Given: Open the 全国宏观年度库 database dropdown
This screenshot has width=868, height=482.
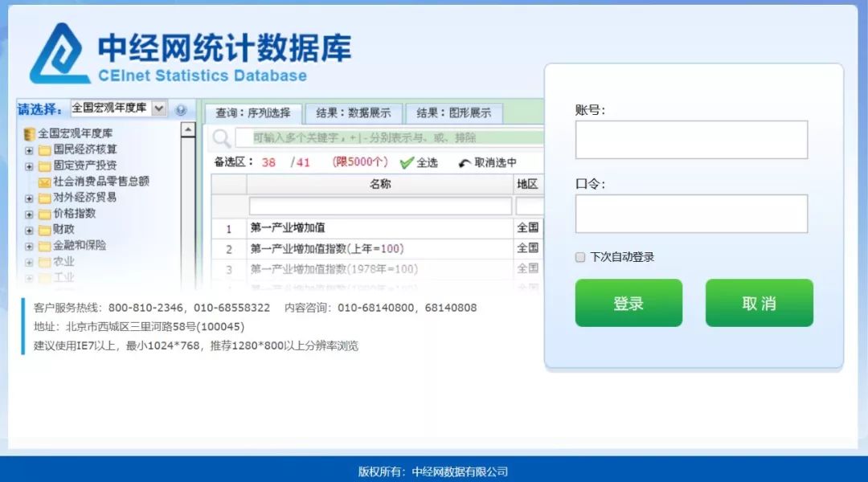Looking at the screenshot, I should click(x=159, y=108).
